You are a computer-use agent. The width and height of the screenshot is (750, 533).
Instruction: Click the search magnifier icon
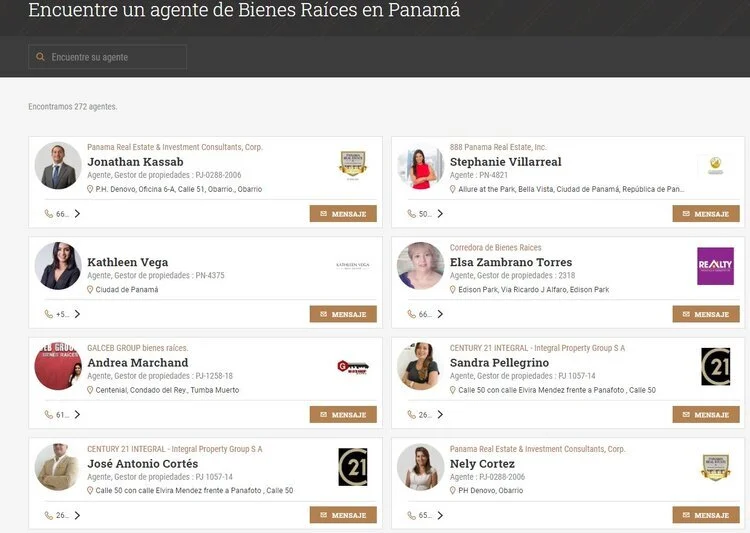(x=40, y=57)
